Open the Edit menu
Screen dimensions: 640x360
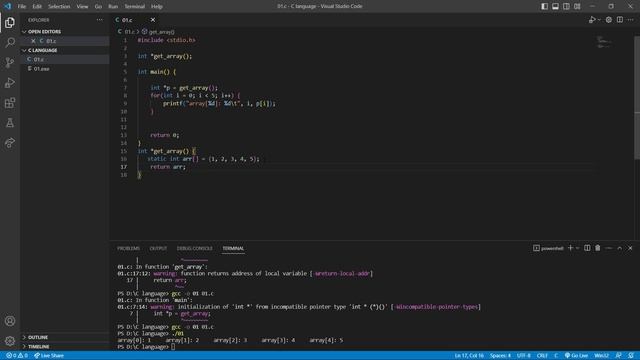[x=37, y=6]
